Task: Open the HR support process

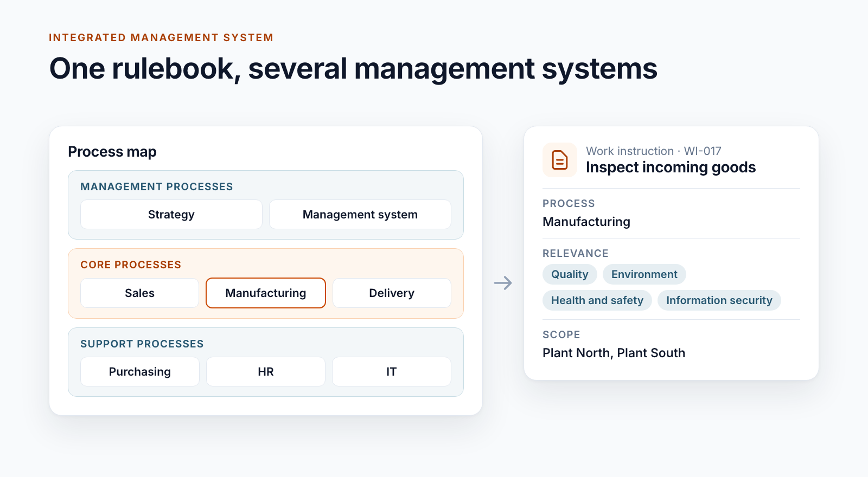Action: 266,372
